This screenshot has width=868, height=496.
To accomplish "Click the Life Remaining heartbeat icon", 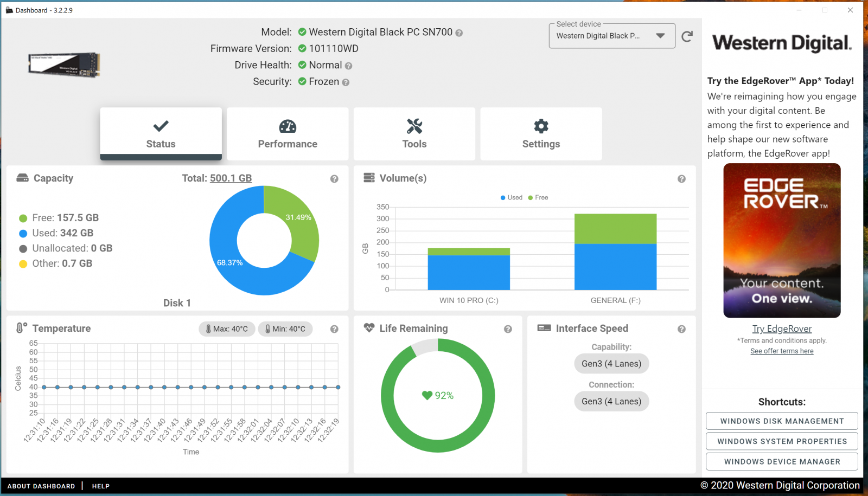I will [369, 327].
